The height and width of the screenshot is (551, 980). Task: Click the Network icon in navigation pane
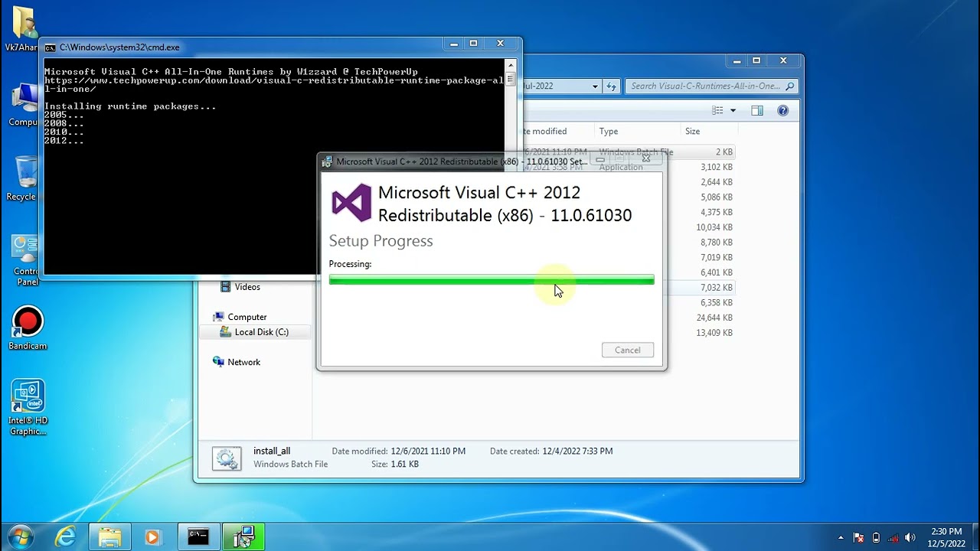tap(218, 362)
